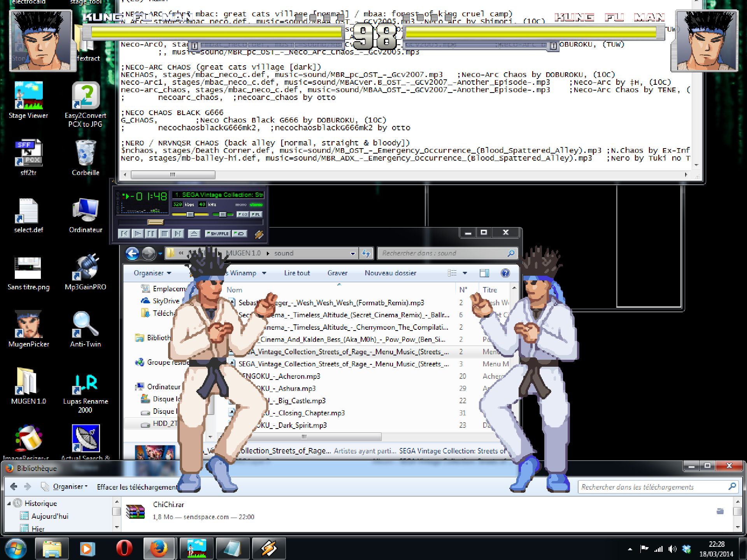The height and width of the screenshot is (560, 747).
Task: Toggle Winamp repeat mode
Action: 240,233
